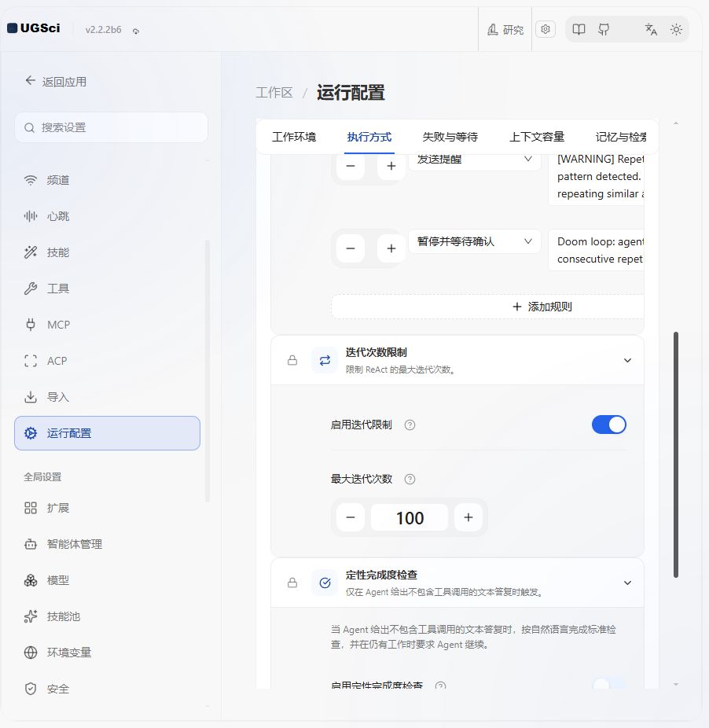Switch to the 上下文容量 tab
The width and height of the screenshot is (709, 728).
537,137
